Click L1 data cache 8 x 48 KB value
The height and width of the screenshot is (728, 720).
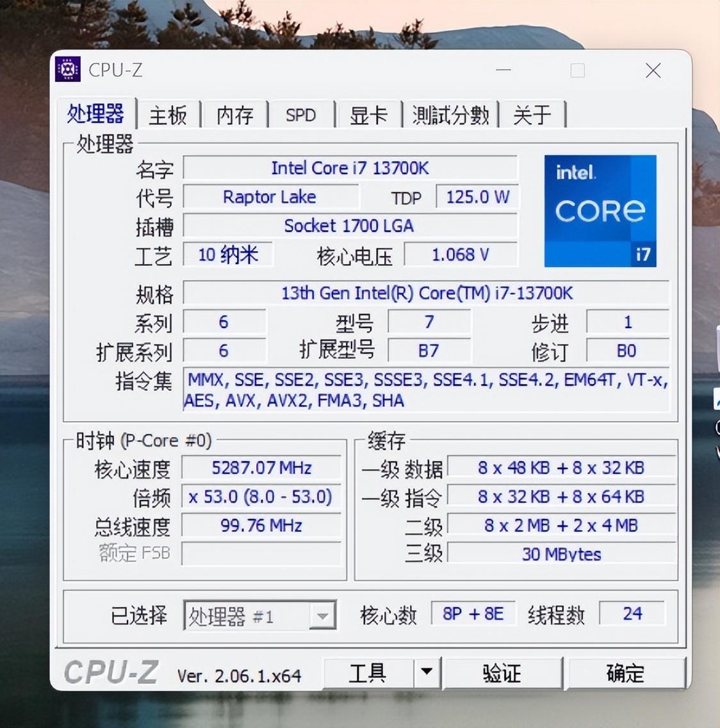click(x=560, y=467)
